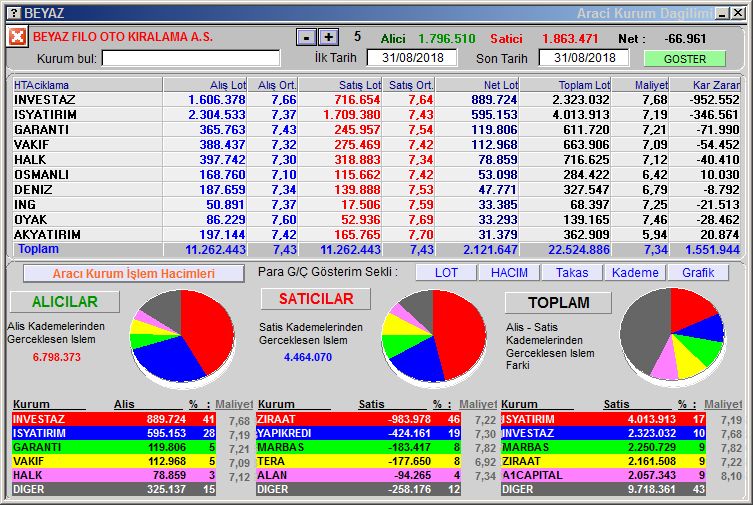The width and height of the screenshot is (753, 505).
Task: Click the ZIRAAT row in total list
Action: point(603,461)
